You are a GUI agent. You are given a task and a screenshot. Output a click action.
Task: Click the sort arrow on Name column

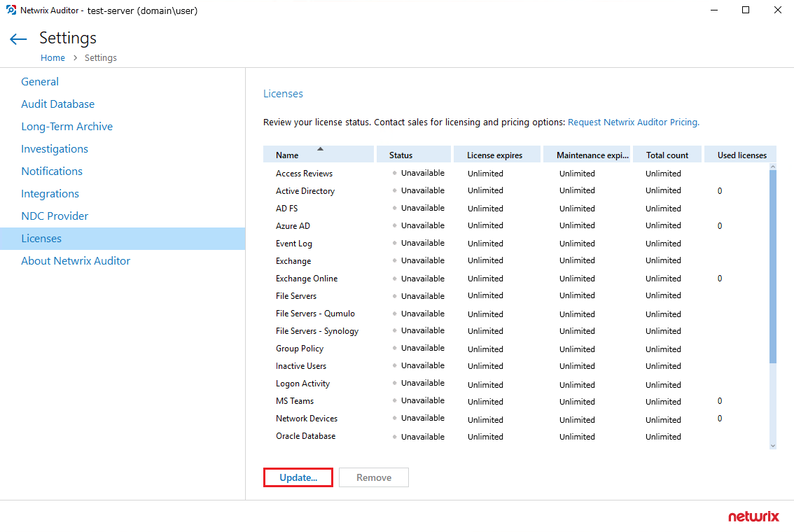click(320, 148)
